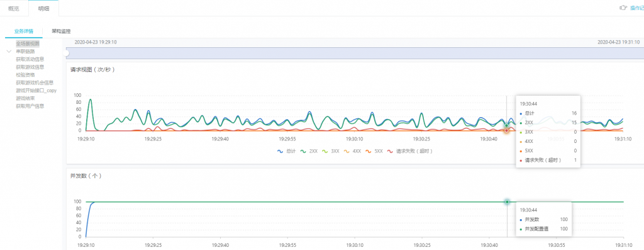This screenshot has width=644, height=250.
Task: Open 获取活动信息 in the sidebar tree
Action: (30, 59)
